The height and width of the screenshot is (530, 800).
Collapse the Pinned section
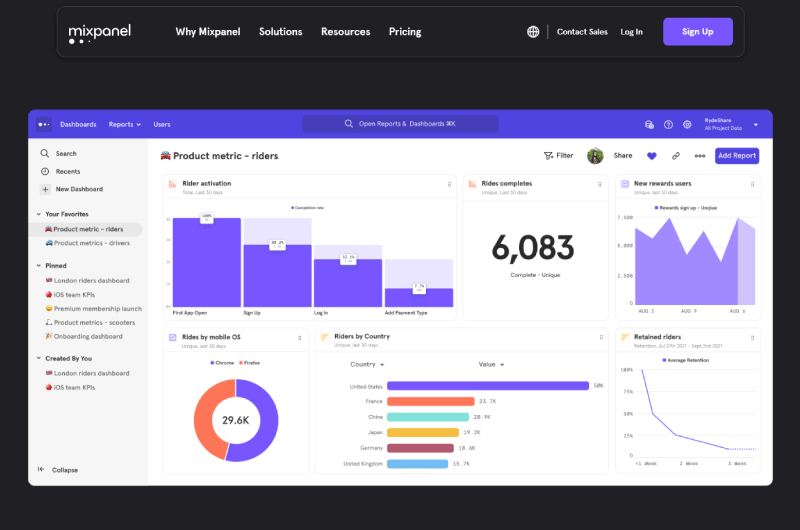pyautogui.click(x=39, y=266)
